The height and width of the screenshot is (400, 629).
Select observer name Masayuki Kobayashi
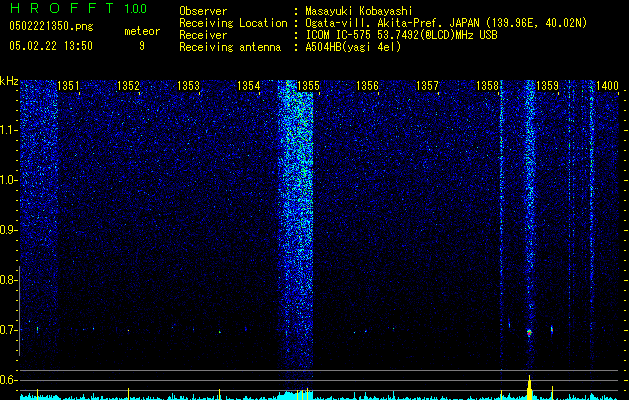click(x=359, y=11)
